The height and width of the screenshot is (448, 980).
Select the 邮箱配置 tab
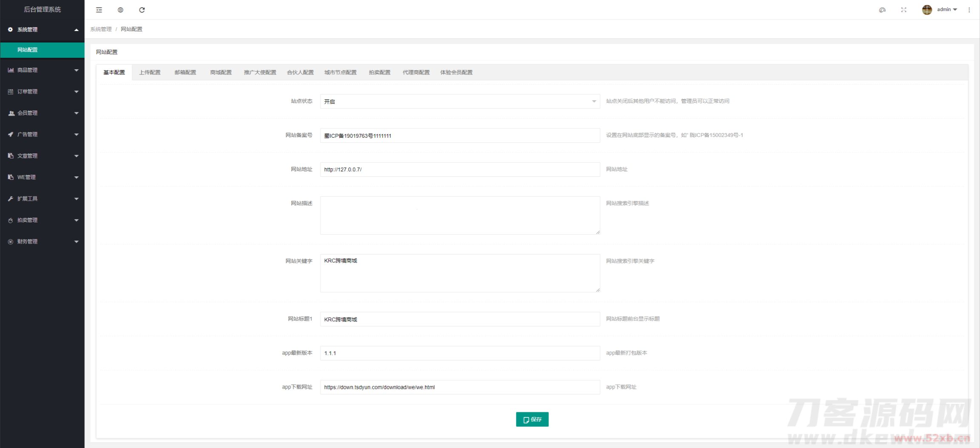click(185, 72)
